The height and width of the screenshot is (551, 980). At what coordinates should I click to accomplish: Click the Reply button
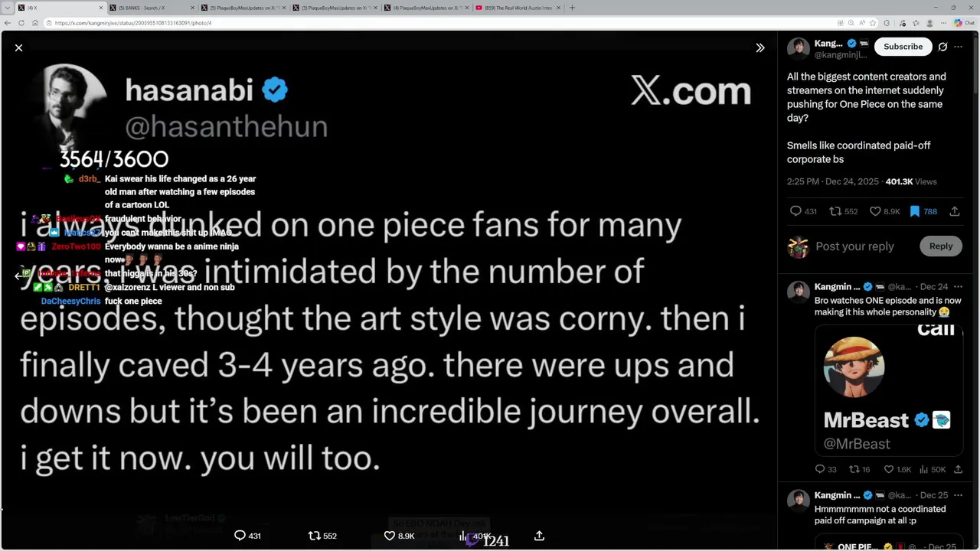pos(940,246)
